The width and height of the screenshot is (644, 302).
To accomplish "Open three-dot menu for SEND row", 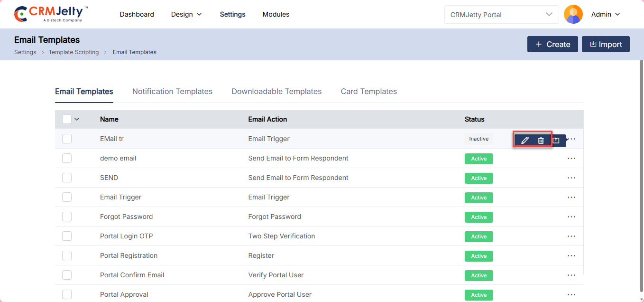I will click(571, 178).
